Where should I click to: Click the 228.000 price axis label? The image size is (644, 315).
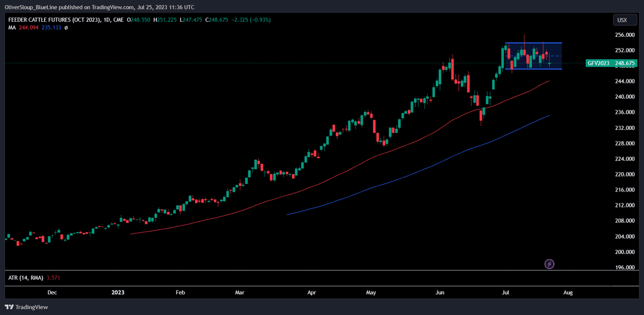(626, 143)
